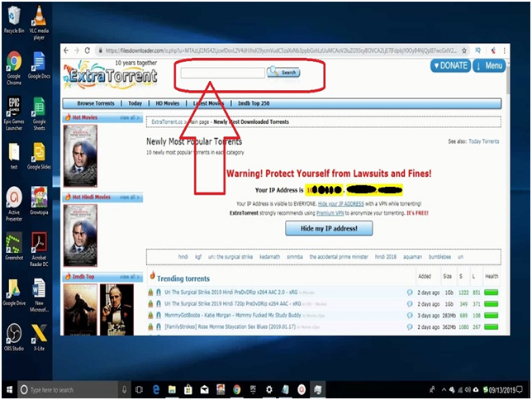Click Type here to search box
Viewport: 532px width, 400px height.
point(68,390)
